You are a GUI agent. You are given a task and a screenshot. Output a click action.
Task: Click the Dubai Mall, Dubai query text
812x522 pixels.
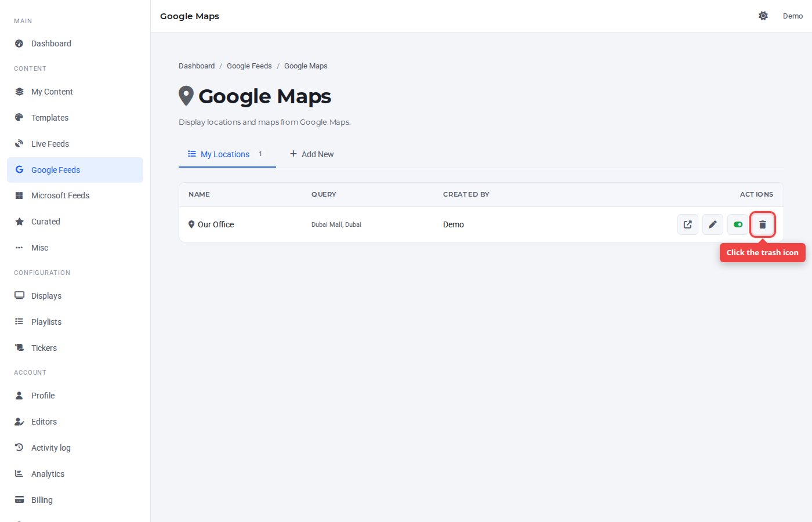pos(336,224)
